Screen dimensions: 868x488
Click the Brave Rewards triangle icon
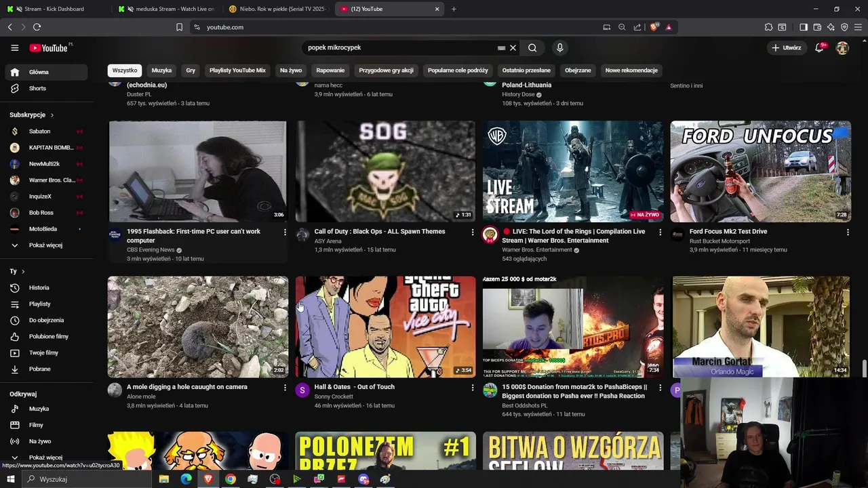[x=669, y=27]
